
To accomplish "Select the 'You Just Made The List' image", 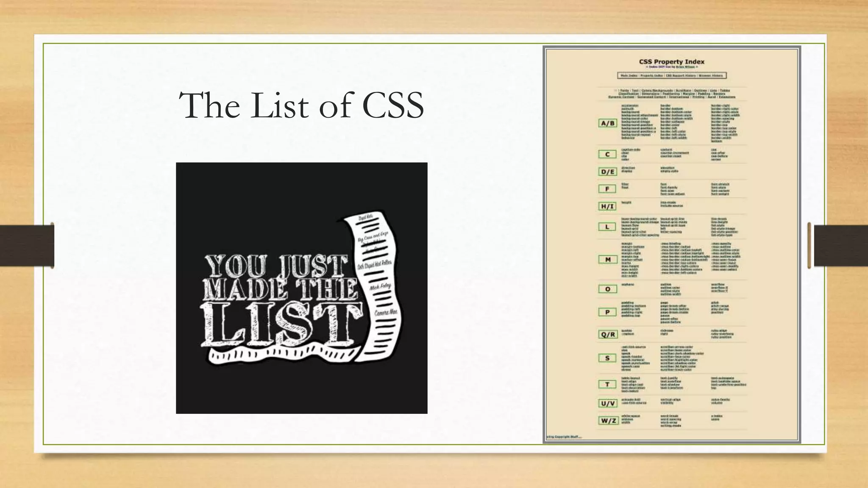I will [301, 288].
